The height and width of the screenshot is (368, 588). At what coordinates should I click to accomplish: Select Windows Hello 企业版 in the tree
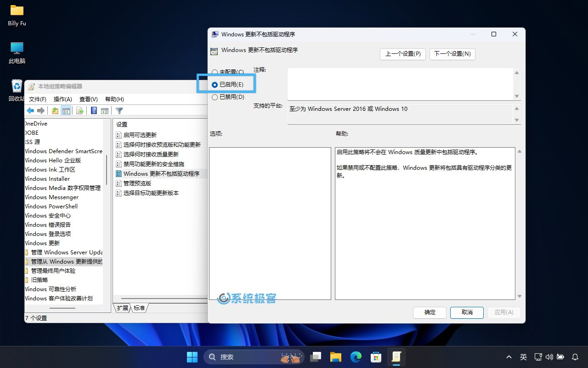point(53,160)
